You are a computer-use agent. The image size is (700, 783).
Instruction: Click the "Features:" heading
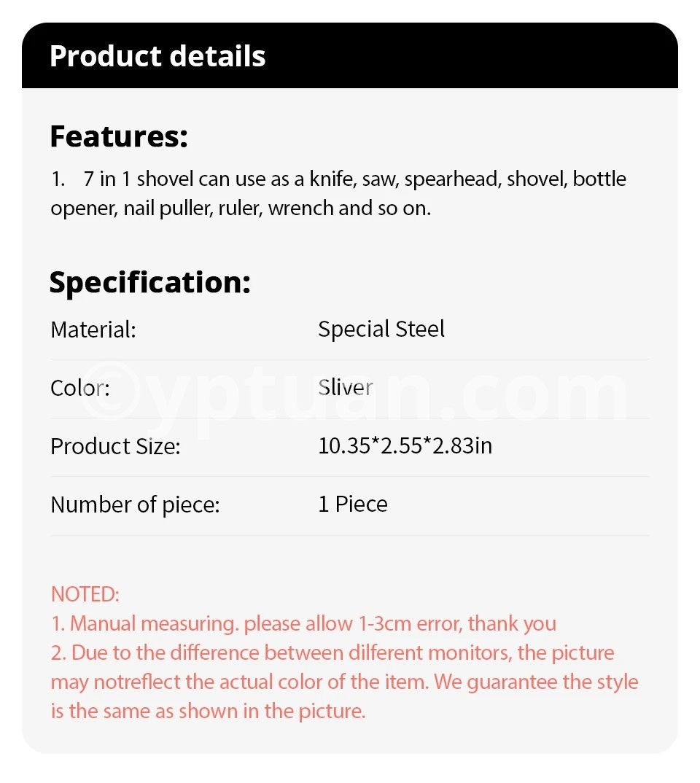click(119, 136)
